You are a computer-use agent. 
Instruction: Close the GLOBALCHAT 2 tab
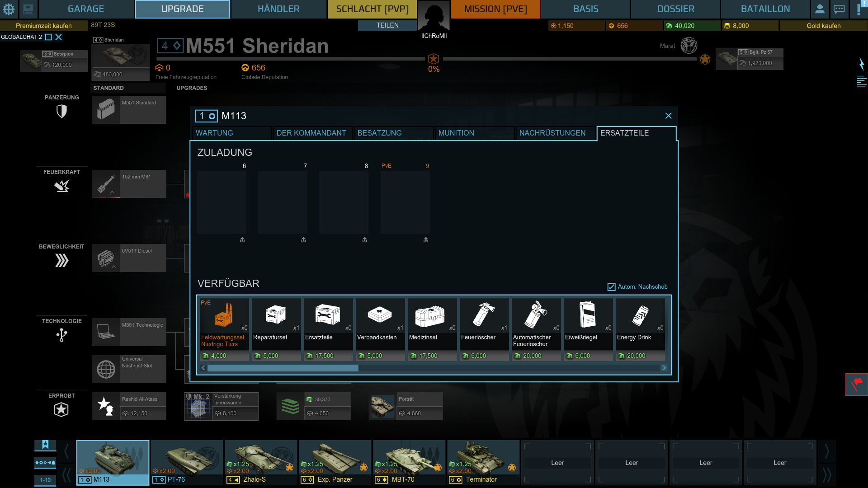coord(59,37)
